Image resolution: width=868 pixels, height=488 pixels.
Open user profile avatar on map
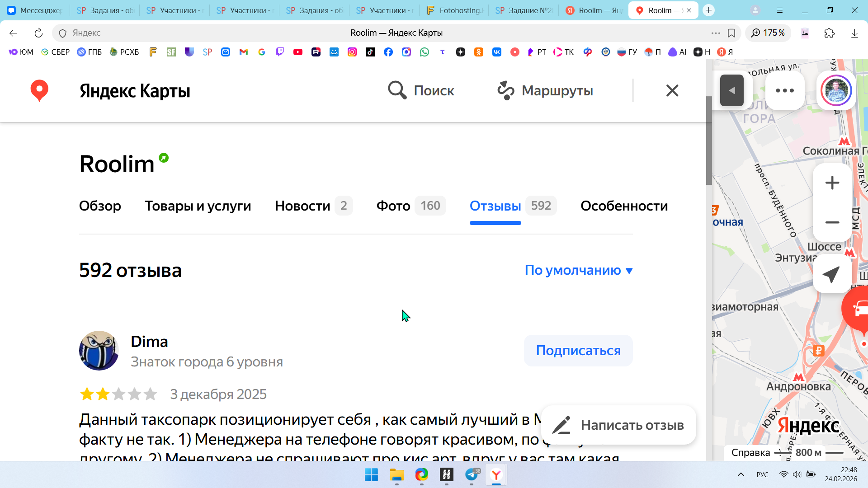click(836, 90)
